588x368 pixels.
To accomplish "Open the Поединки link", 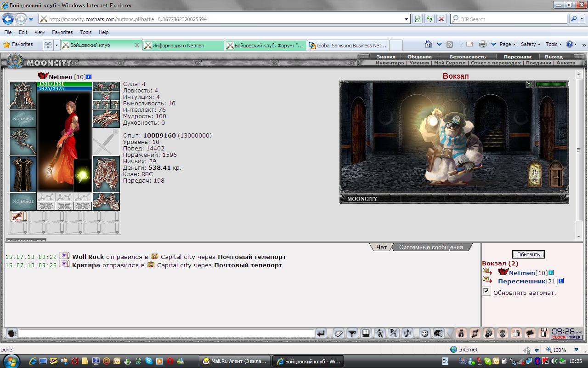I will coord(538,63).
